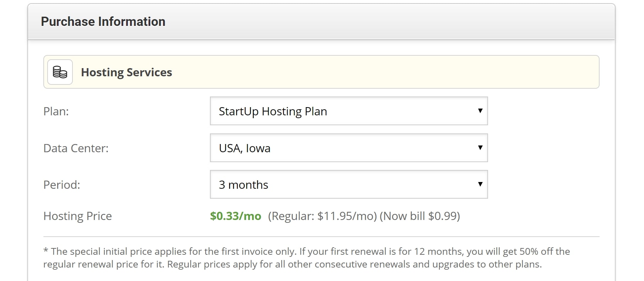Viewport: 644px width, 281px height.
Task: Click the "Period:" field label
Action: 62,185
